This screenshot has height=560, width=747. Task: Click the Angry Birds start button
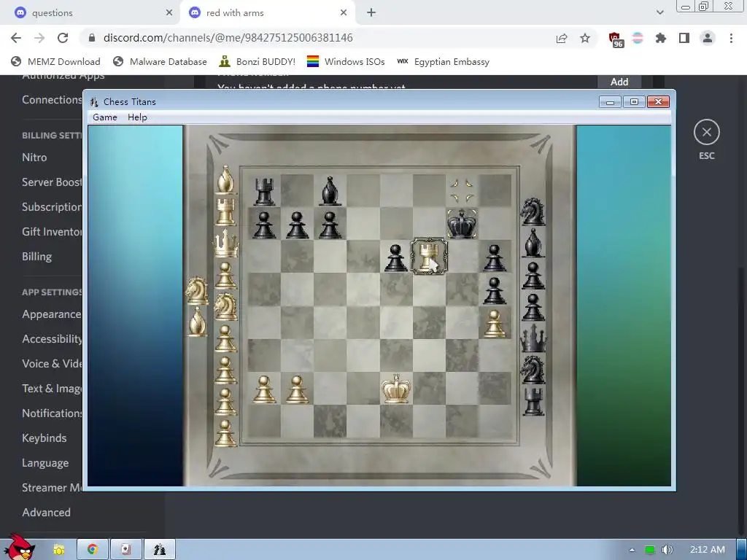tap(20, 547)
